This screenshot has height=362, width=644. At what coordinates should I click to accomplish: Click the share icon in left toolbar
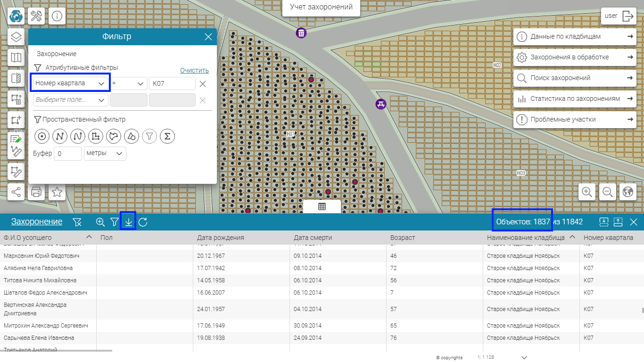click(x=17, y=192)
